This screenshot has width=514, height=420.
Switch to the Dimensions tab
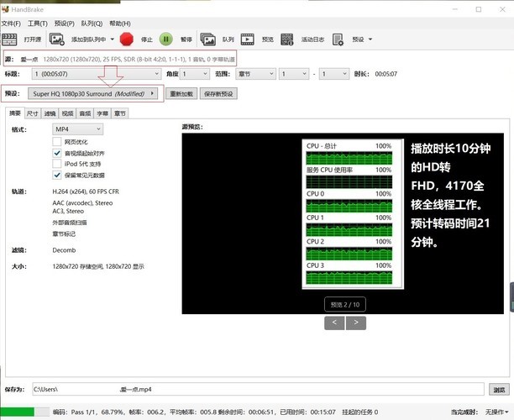click(33, 113)
